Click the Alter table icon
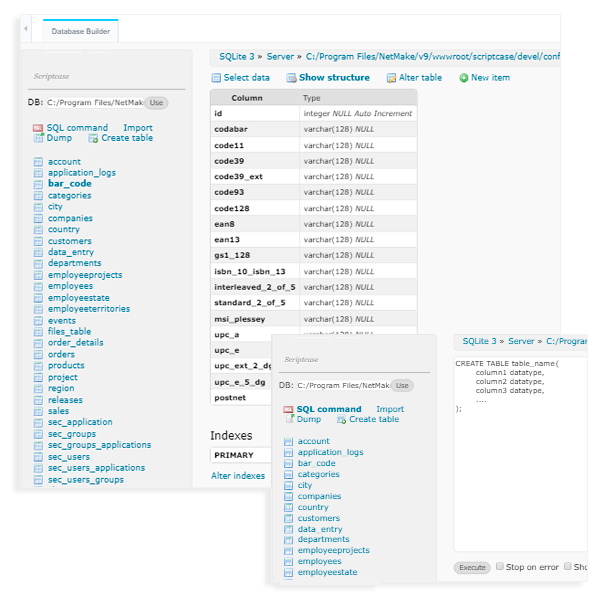 (391, 78)
